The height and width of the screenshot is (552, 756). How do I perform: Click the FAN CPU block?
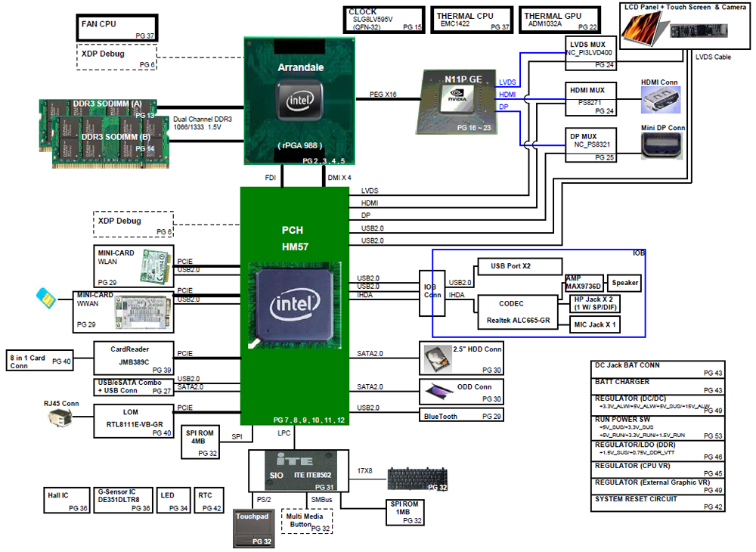click(117, 27)
